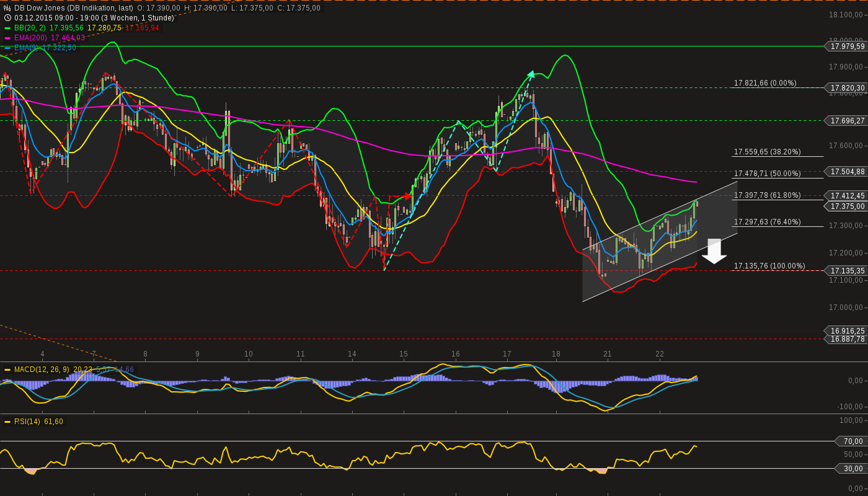Click the magenta EMA(200) legend color marker
The image size is (868, 496).
click(x=7, y=38)
